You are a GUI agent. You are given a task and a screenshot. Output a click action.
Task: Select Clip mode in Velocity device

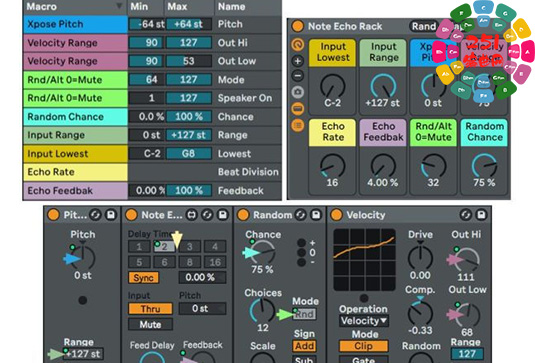pos(364,346)
